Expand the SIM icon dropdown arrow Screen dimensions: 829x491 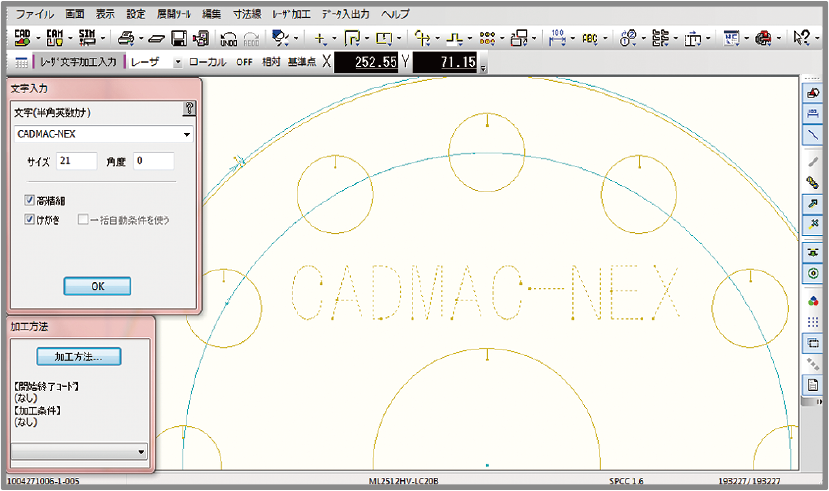pyautogui.click(x=103, y=39)
